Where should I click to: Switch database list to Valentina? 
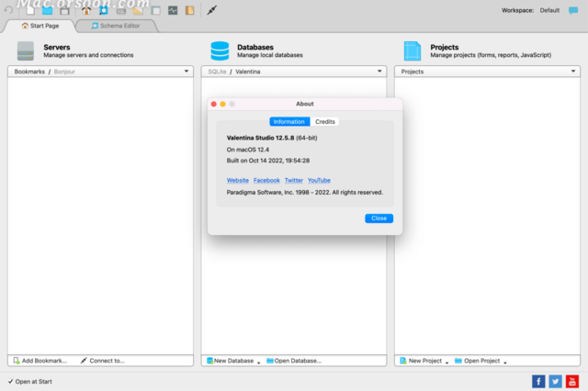(248, 72)
